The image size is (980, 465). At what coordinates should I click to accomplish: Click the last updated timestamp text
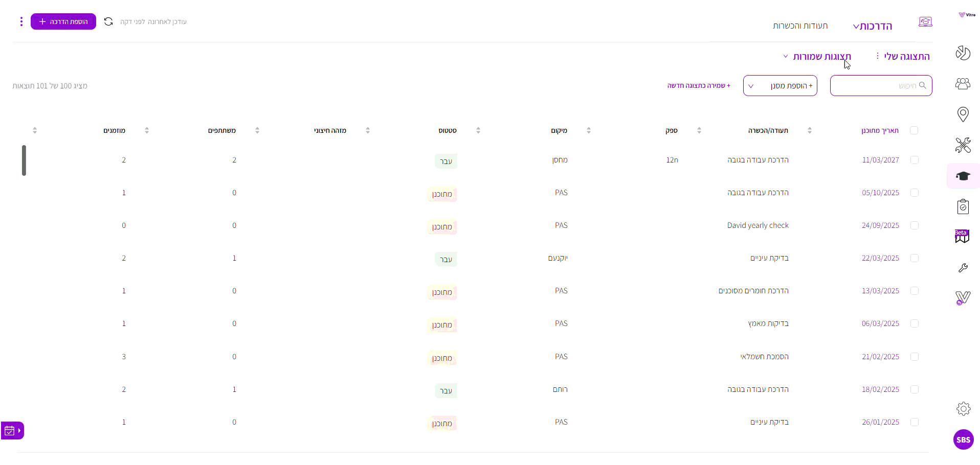coord(153,22)
